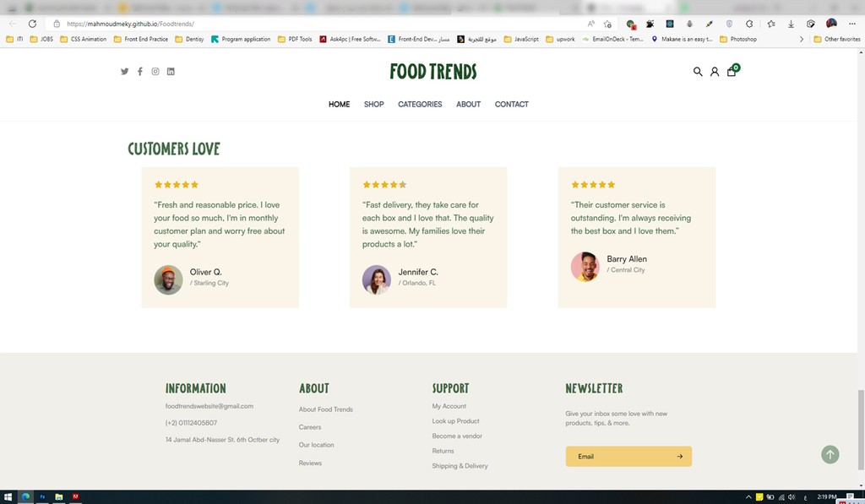Screen dimensions: 865x504
Task: Show hidden tray icons chevron
Action: (x=748, y=497)
